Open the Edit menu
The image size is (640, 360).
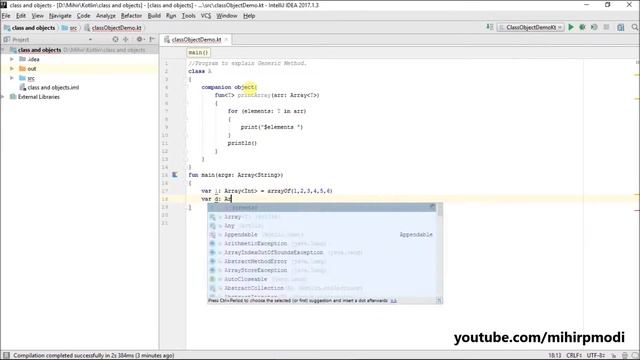coord(21,16)
